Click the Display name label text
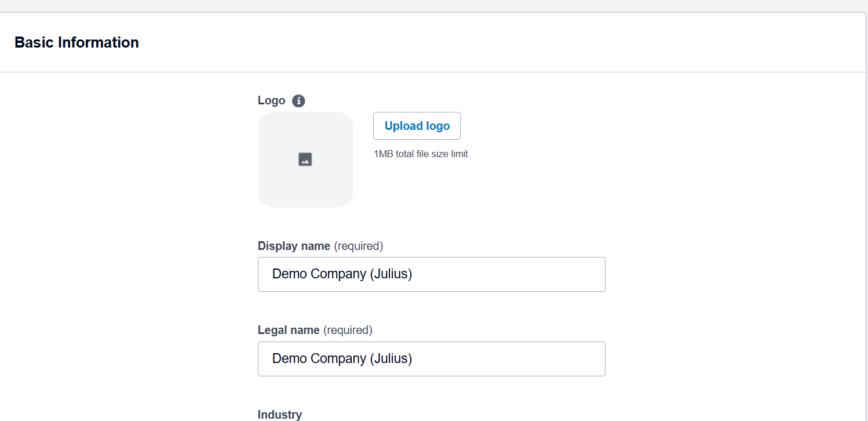868x421 pixels. pyautogui.click(x=294, y=246)
